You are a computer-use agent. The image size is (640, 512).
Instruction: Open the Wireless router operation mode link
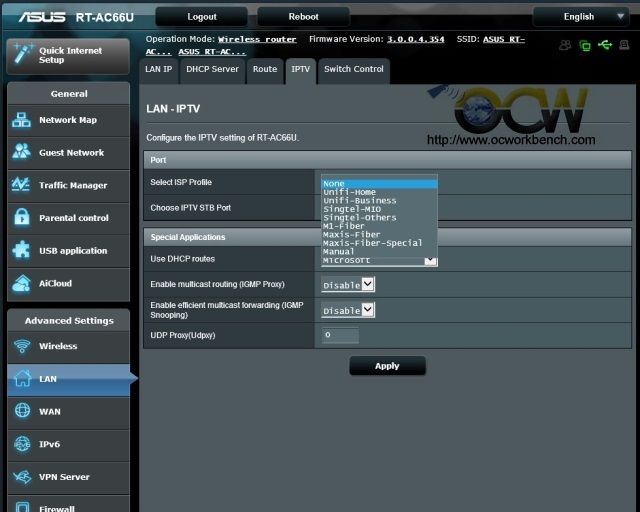pos(257,39)
